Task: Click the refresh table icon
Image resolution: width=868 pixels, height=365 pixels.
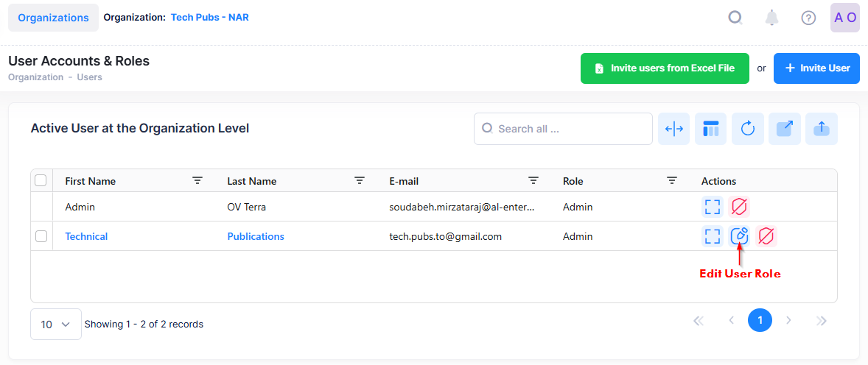Action: point(748,129)
